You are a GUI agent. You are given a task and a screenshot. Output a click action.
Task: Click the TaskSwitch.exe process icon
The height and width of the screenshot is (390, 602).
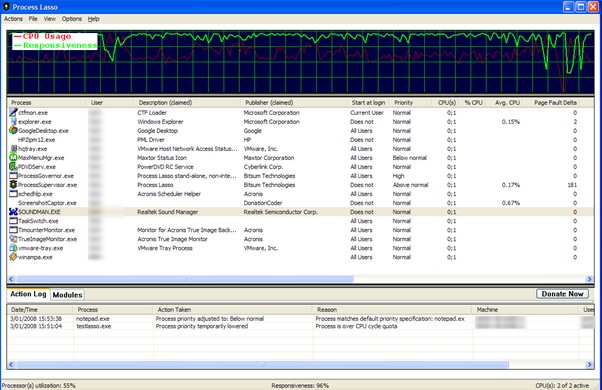pos(13,221)
